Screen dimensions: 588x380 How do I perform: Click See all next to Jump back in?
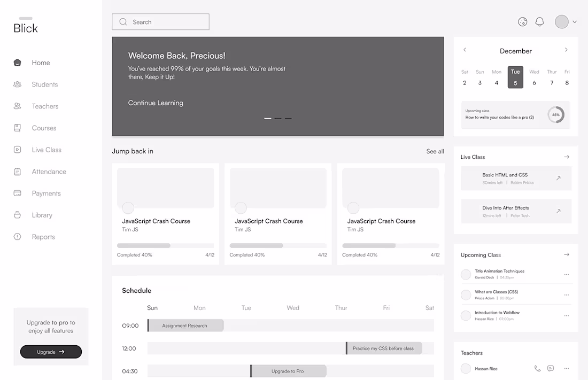(435, 152)
